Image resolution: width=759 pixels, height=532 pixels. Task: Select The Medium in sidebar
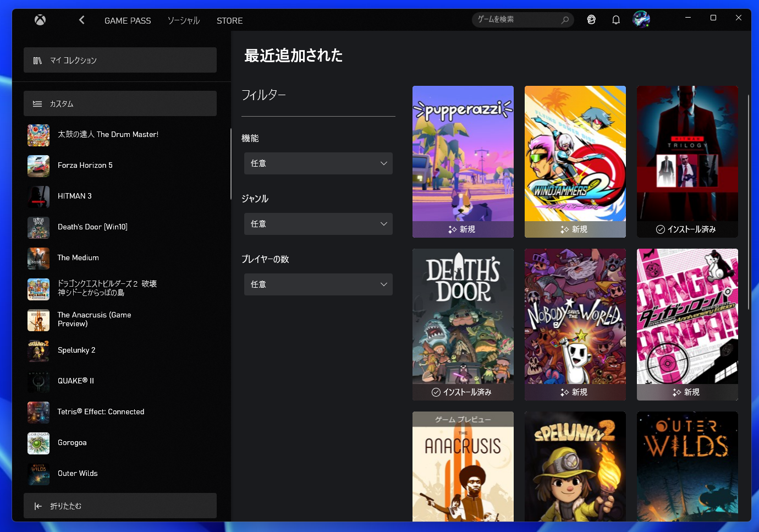[120, 258]
